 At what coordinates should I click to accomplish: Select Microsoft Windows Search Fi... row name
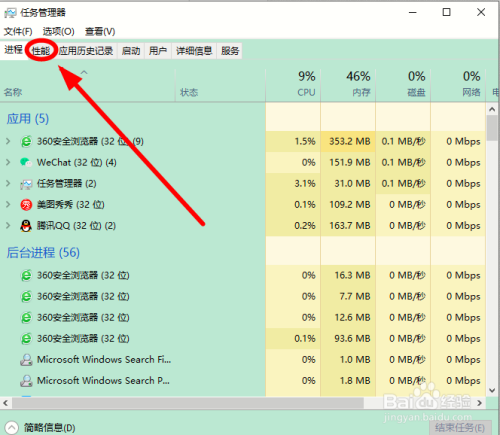click(x=104, y=360)
